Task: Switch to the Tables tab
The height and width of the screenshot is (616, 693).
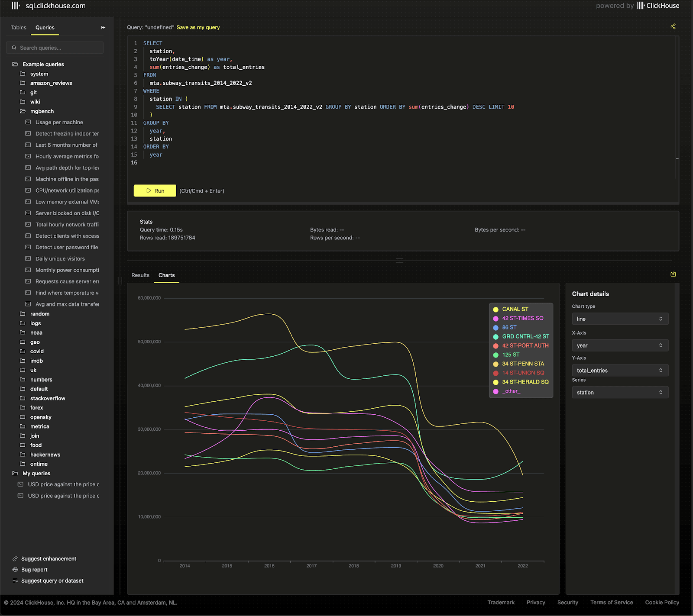Action: (19, 28)
